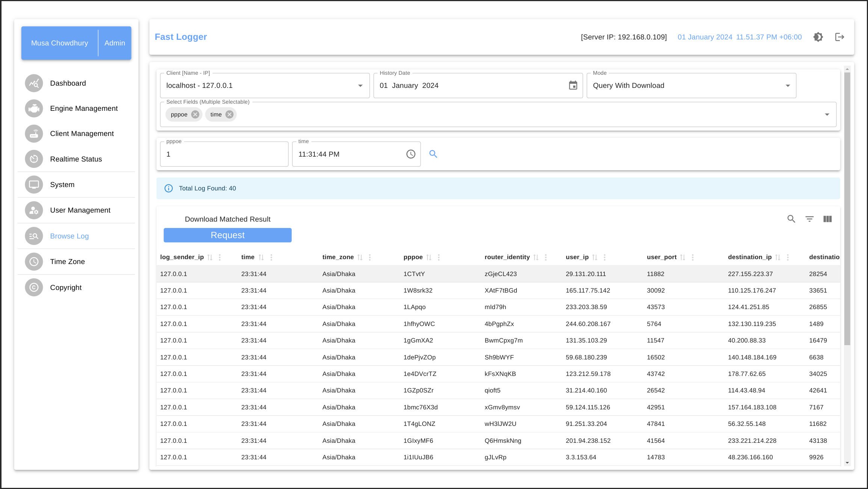The height and width of the screenshot is (489, 868).
Task: Sort the table by time column
Action: (x=261, y=257)
